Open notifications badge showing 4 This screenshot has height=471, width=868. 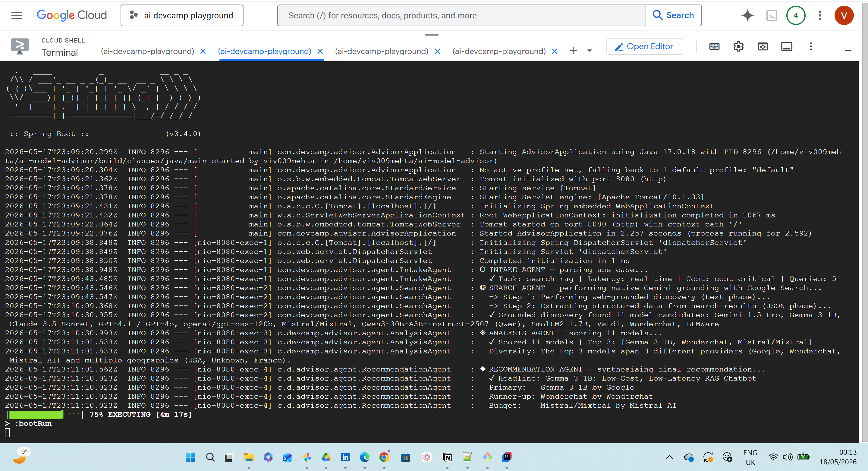(796, 15)
